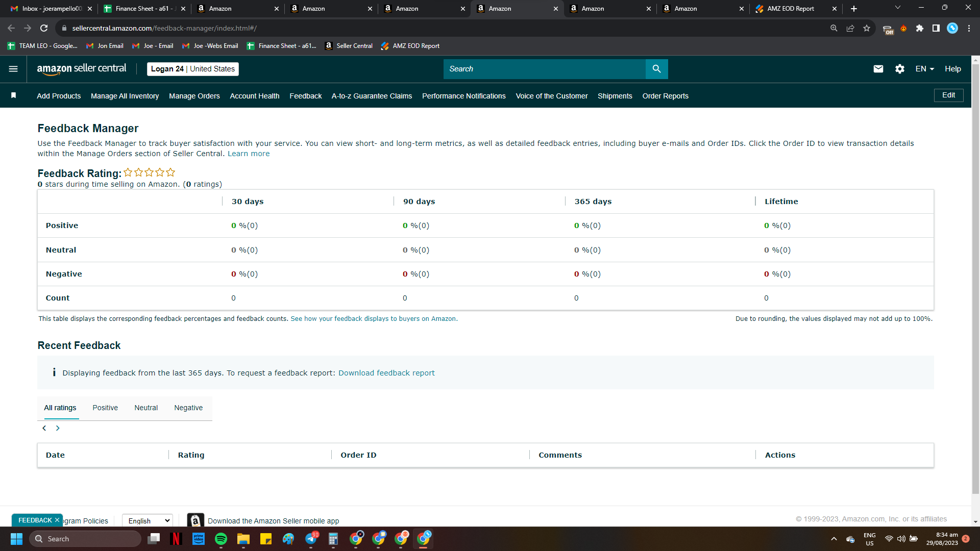Open the volume control in system tray

pos(901,539)
